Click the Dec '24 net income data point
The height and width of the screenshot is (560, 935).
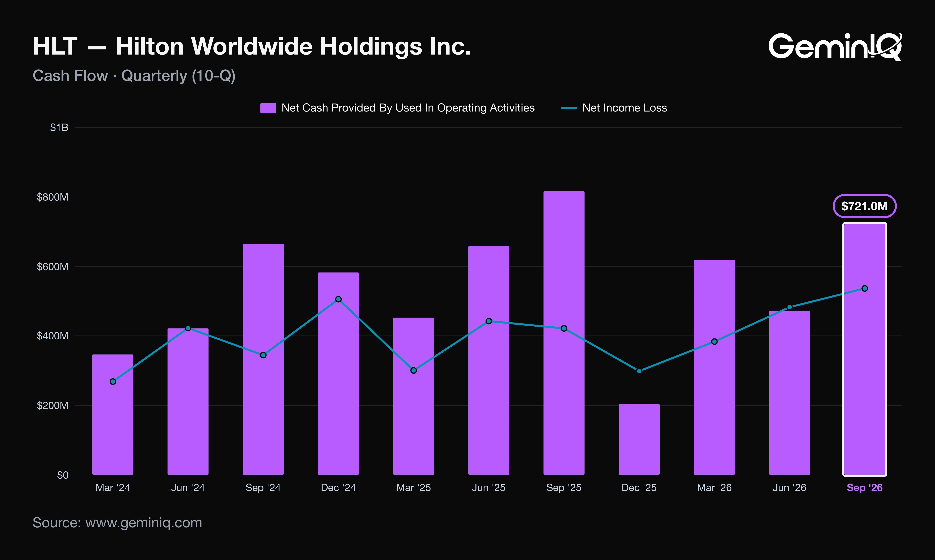(338, 299)
